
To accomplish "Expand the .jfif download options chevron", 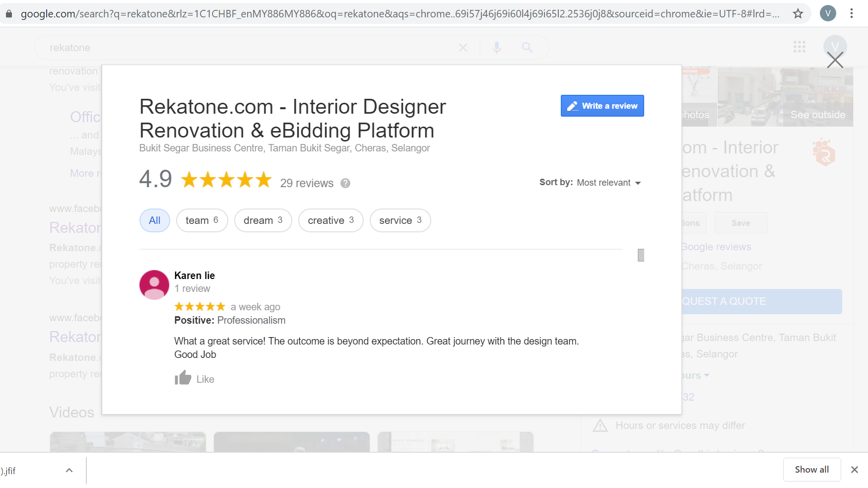I will [69, 470].
